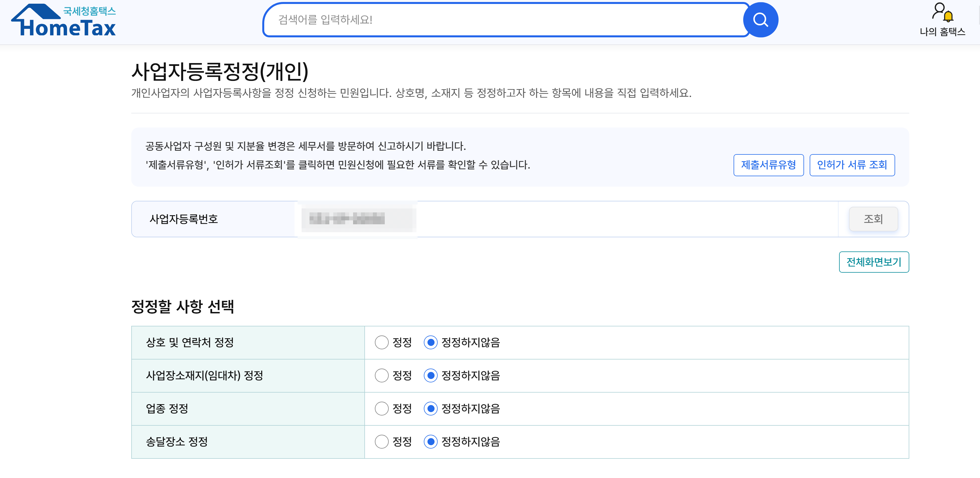
Task: Click the blue search magnifier icon
Action: pyautogui.click(x=760, y=20)
